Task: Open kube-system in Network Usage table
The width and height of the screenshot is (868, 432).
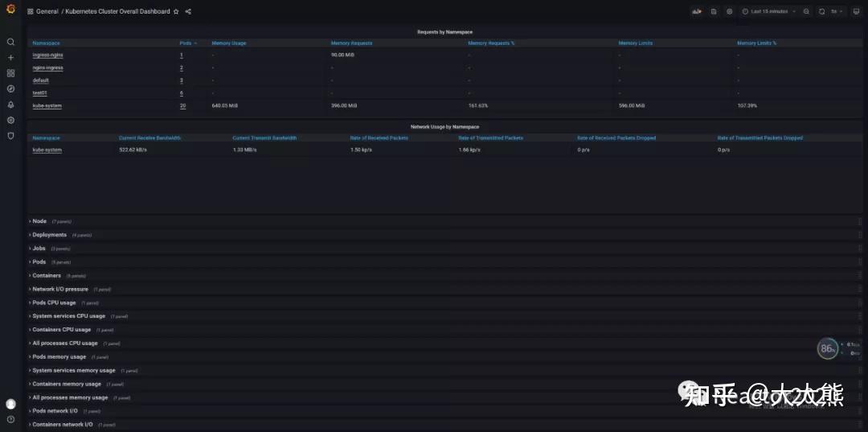Action: tap(47, 150)
